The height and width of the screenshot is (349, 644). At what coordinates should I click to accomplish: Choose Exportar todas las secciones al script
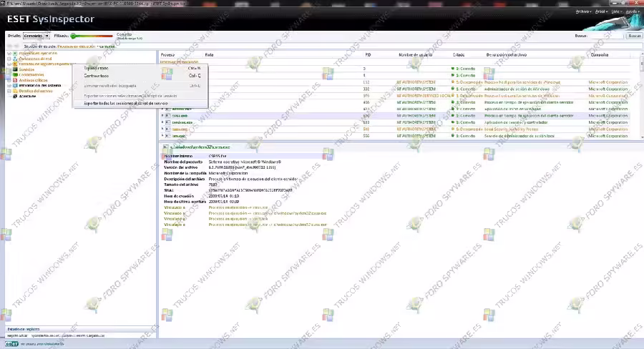pos(140,104)
